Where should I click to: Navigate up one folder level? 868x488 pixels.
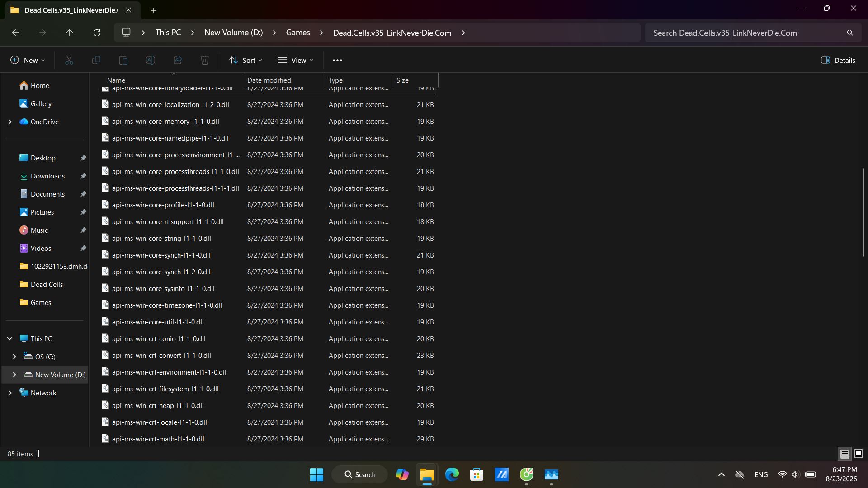[x=70, y=33]
